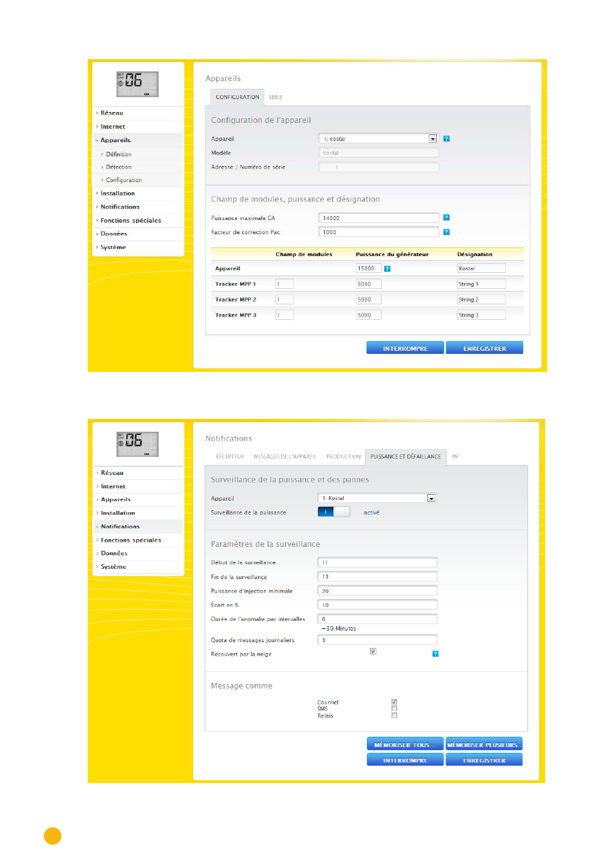Click the Facteur de correction Pac field
Screen dimensions: 614x868
pos(378,232)
